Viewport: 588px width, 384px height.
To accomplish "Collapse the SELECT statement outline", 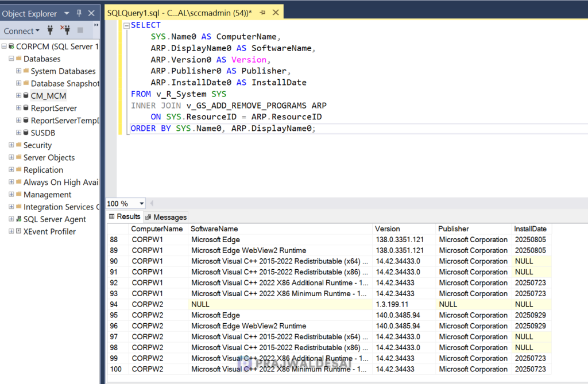I will pyautogui.click(x=127, y=25).
